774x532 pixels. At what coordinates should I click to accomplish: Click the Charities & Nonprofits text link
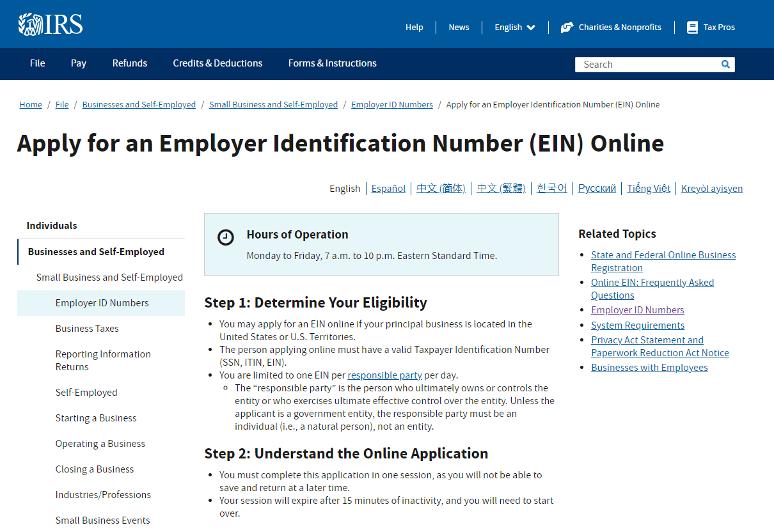620,27
